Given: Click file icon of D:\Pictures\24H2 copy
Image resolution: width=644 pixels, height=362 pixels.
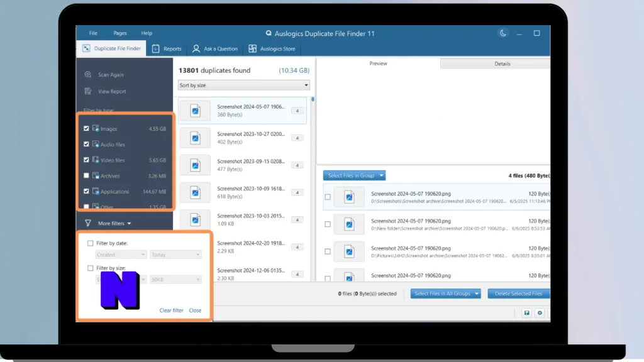Looking at the screenshot, I should (349, 251).
